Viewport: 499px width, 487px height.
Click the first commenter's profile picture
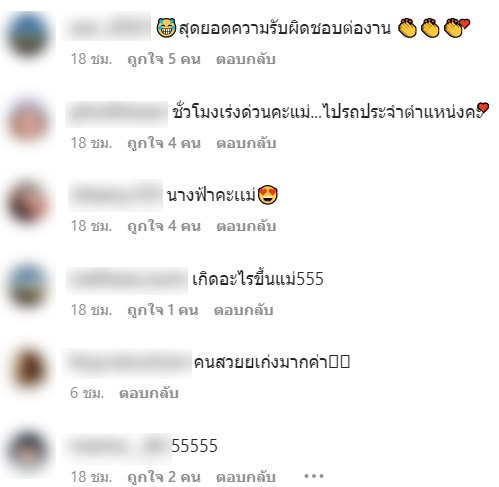[x=28, y=35]
